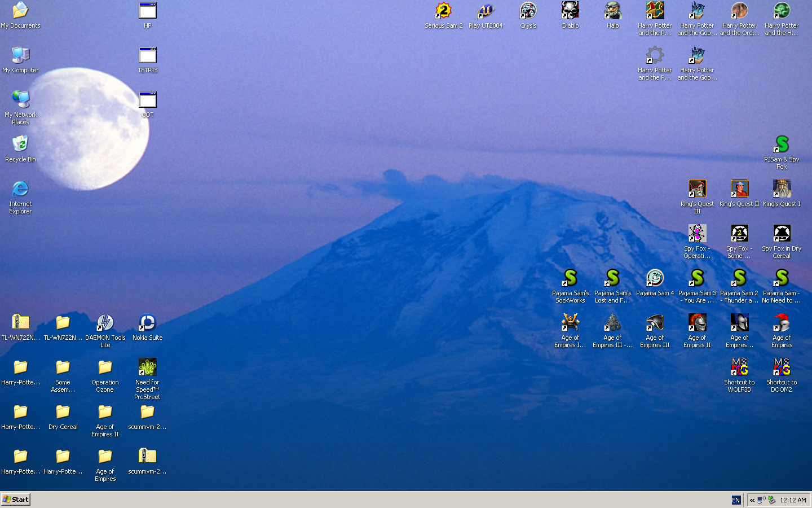Launch Age of Empires I... samurai shortcut
The image size is (812, 508).
(570, 330)
